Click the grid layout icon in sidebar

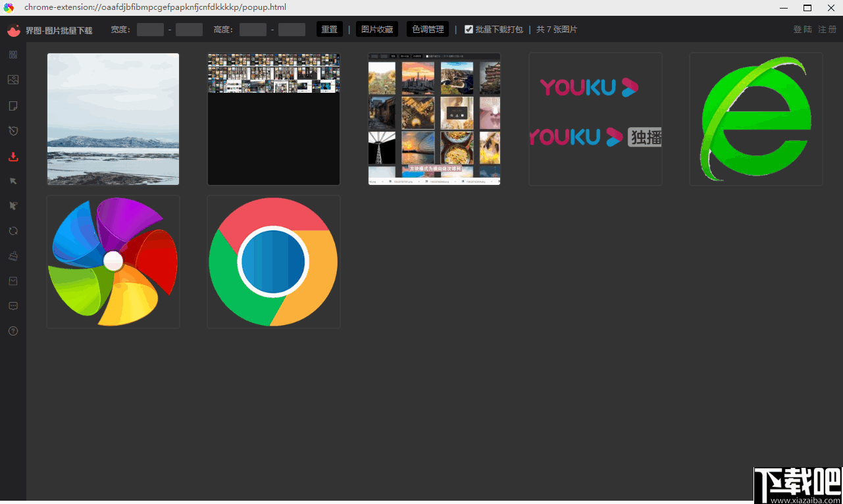(13, 55)
